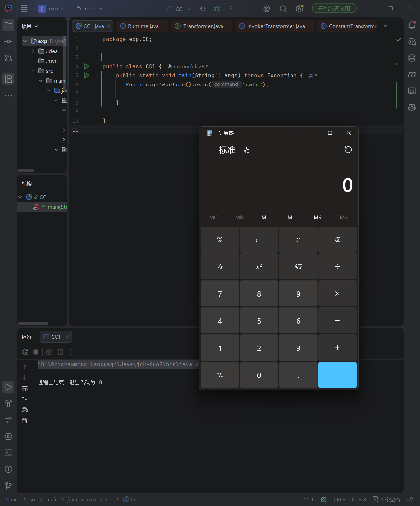Show IDE notifications bell

click(412, 25)
